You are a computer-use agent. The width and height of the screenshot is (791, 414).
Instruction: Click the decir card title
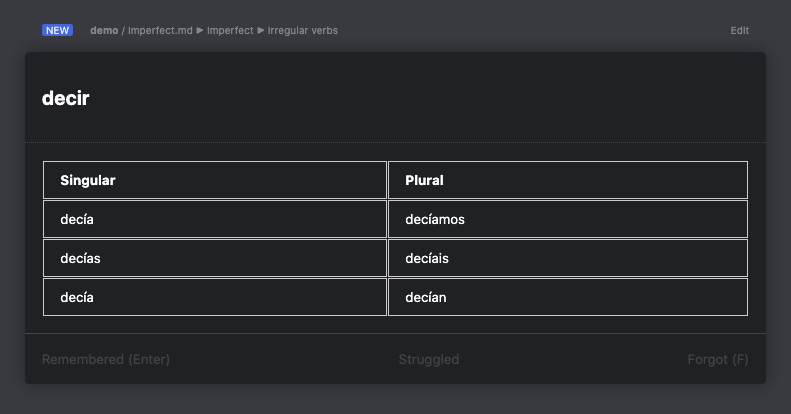pos(66,98)
